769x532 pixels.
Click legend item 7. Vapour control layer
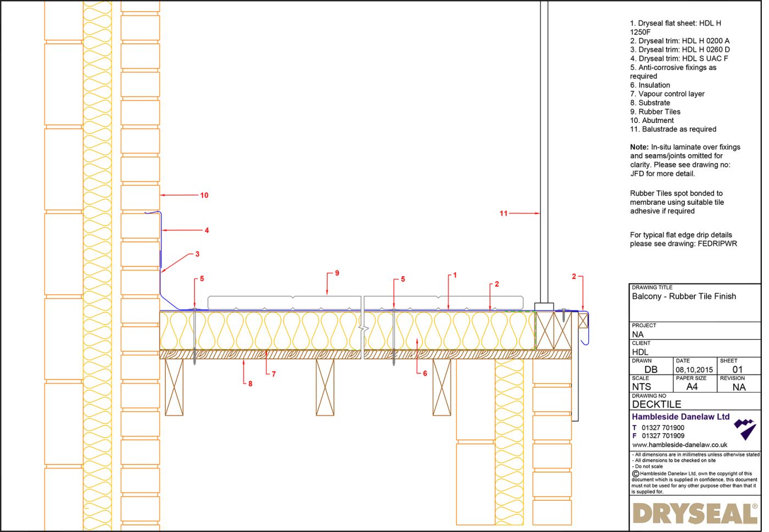(x=667, y=94)
